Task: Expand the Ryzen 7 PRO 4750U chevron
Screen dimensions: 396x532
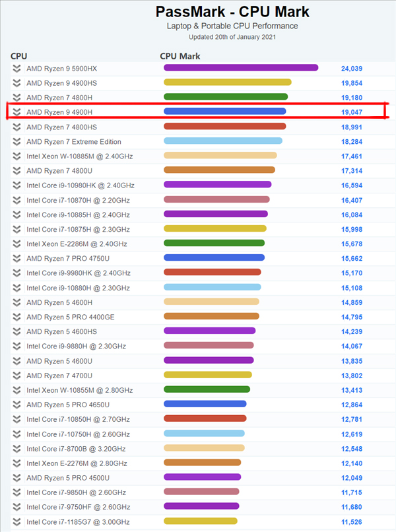Action: tap(16, 259)
